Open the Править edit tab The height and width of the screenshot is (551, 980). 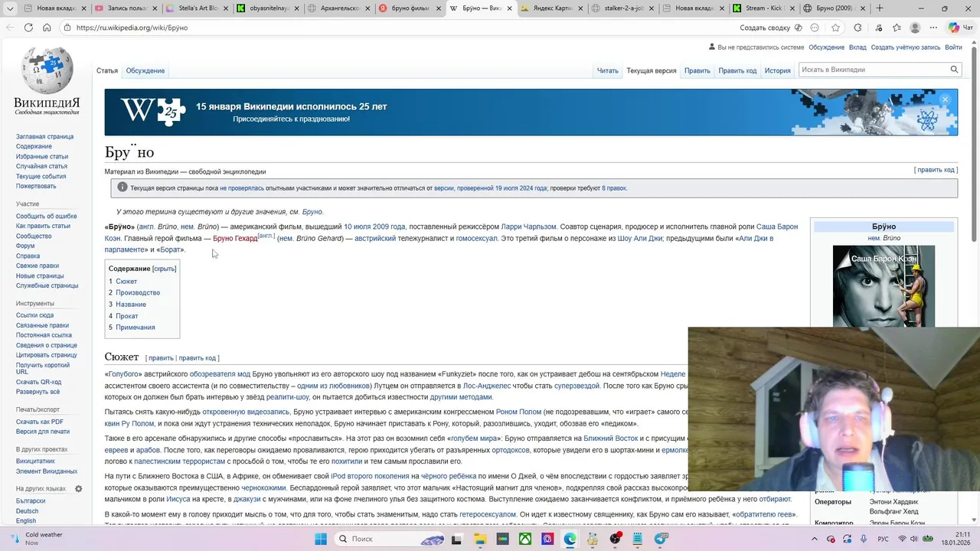pos(697,70)
